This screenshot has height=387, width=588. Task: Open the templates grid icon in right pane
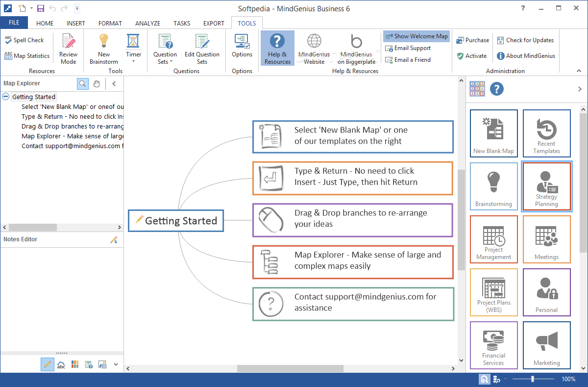(x=477, y=89)
